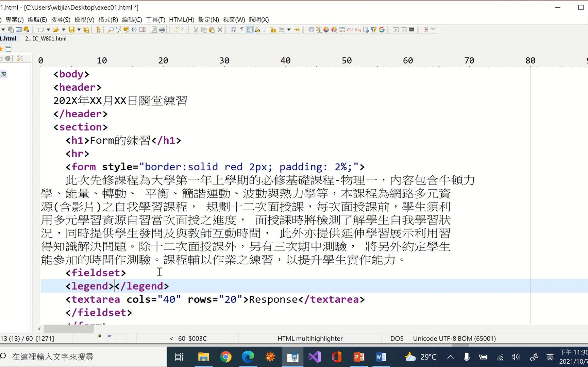The height and width of the screenshot is (367, 588).
Task: Run the SPELL check icon
Action: pyautogui.click(x=281, y=30)
